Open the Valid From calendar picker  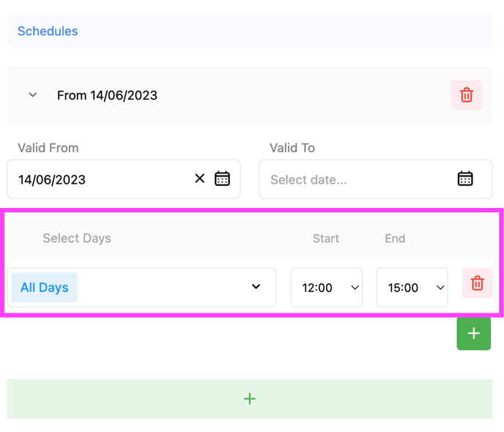[223, 179]
